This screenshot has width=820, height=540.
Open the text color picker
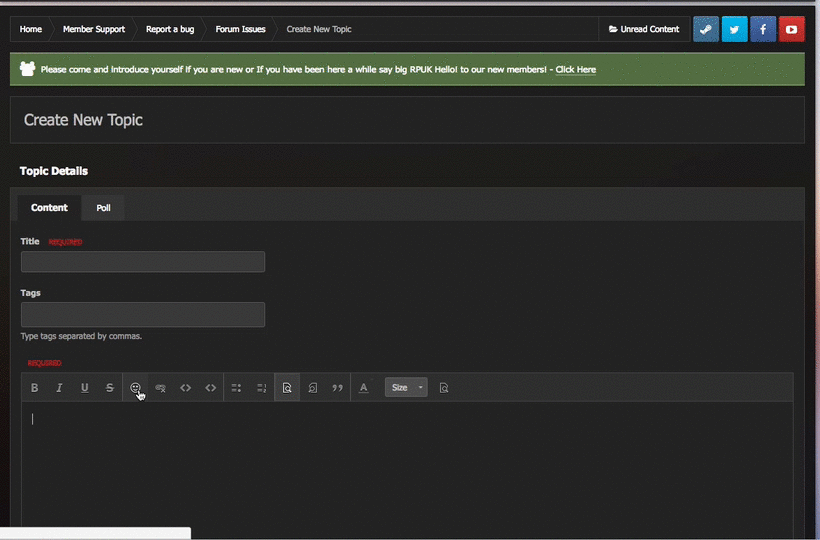coord(363,387)
